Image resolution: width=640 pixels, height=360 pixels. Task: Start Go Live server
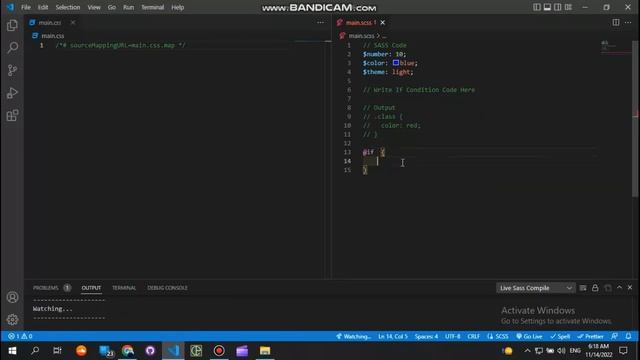(529, 336)
